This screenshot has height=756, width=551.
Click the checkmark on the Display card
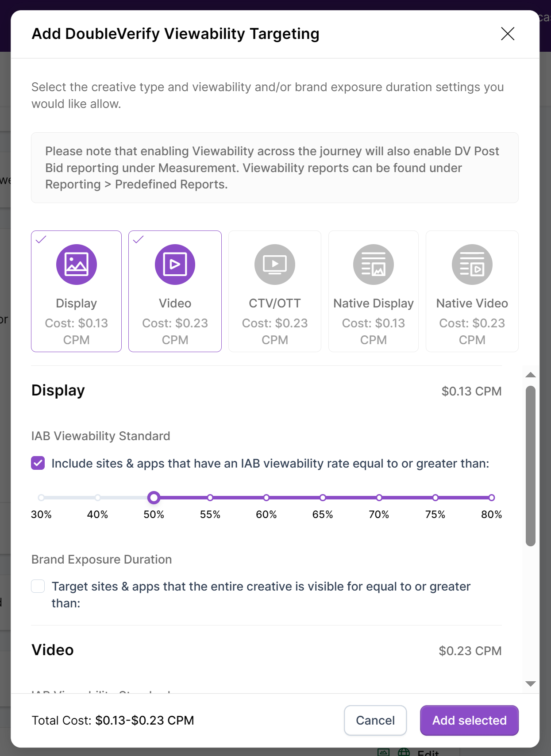[x=41, y=240]
